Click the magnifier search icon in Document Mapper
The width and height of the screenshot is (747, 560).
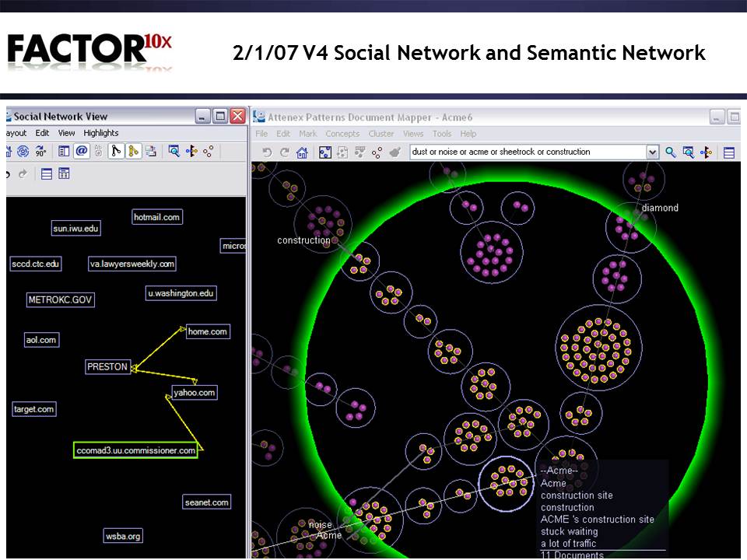point(670,152)
